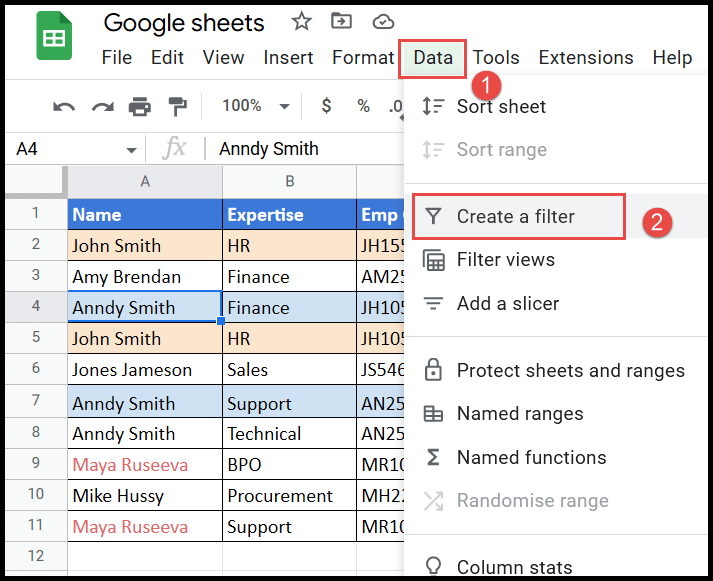Check the cloud save status icon
The image size is (713, 581).
click(x=383, y=21)
